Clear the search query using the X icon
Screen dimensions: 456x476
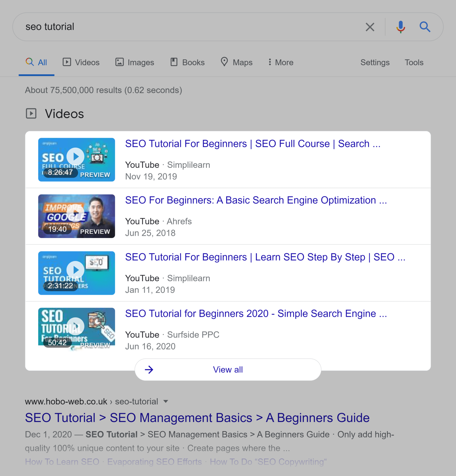tap(370, 27)
